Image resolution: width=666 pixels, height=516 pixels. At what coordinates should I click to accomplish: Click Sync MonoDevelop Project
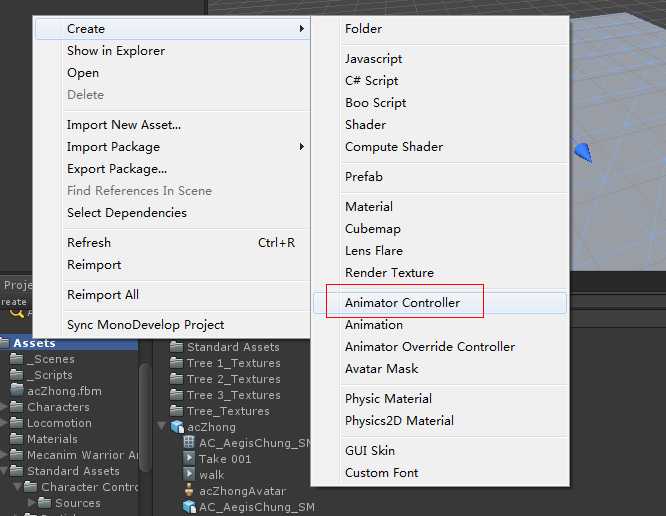click(145, 325)
